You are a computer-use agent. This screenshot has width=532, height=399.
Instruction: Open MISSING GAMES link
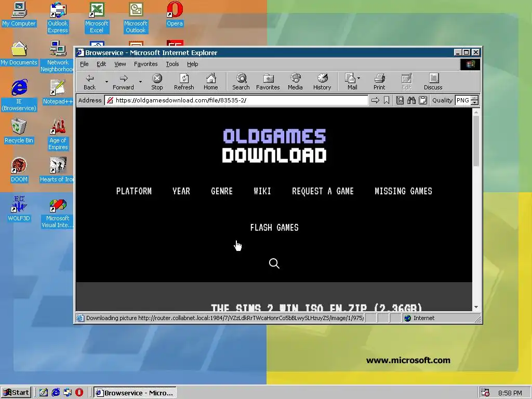(x=403, y=191)
